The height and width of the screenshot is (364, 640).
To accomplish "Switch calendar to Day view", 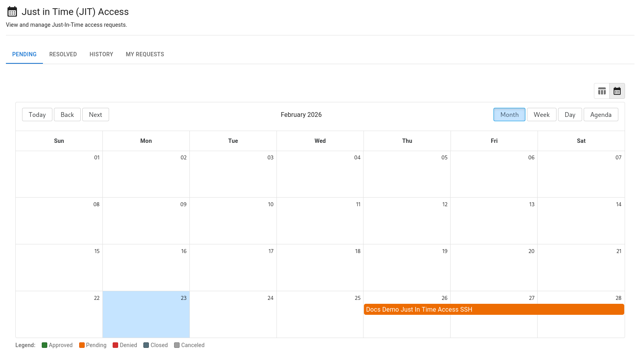I will pyautogui.click(x=570, y=115).
